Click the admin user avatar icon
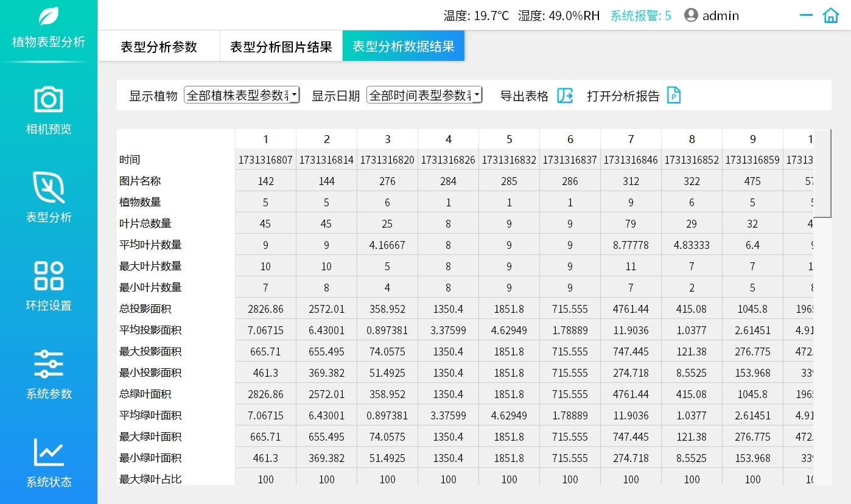 (691, 15)
